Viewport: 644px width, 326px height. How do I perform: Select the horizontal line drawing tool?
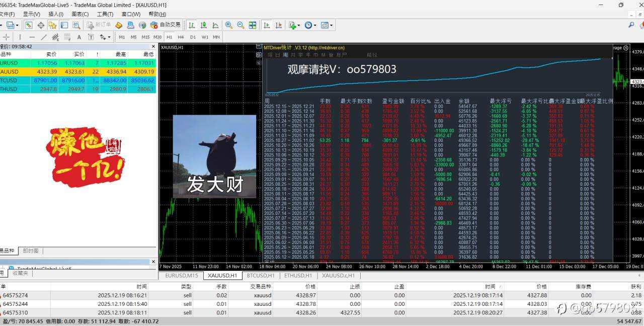coord(32,37)
